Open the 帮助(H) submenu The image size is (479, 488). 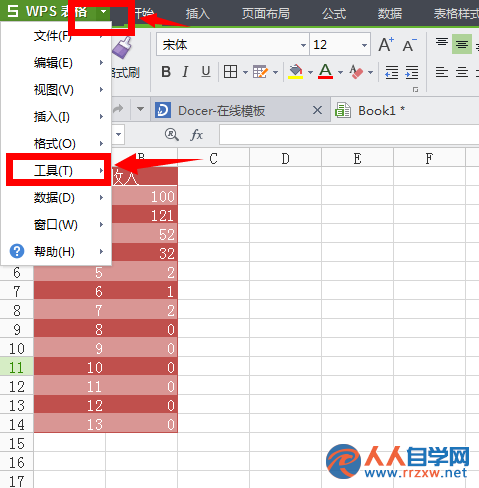pyautogui.click(x=56, y=251)
